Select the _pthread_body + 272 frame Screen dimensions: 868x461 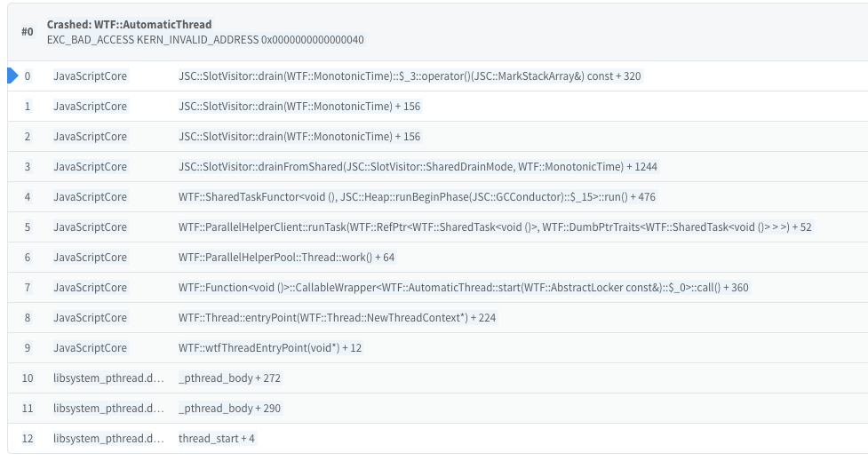point(229,378)
